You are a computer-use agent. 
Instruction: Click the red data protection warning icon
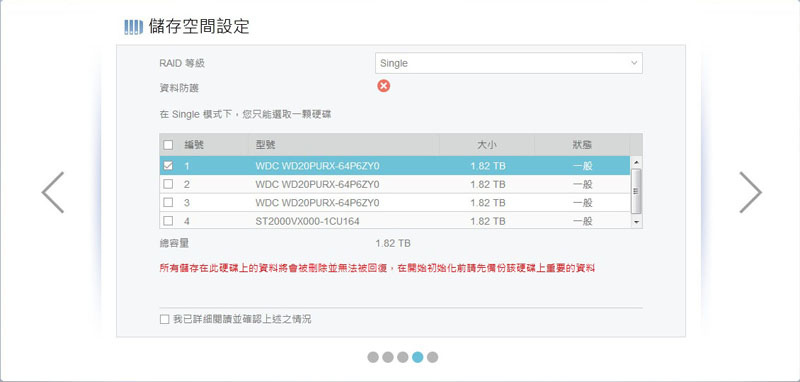pos(384,86)
